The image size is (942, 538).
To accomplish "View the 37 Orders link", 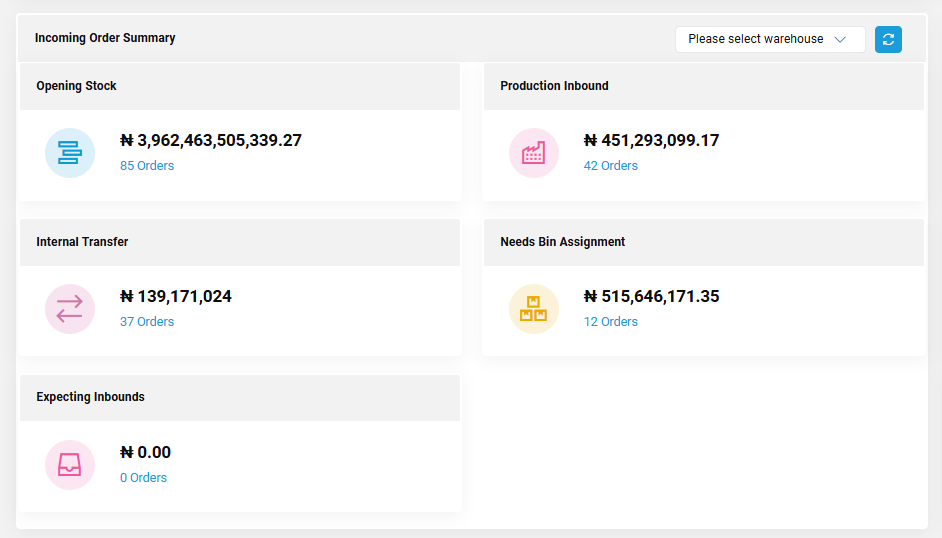I will click(x=147, y=322).
